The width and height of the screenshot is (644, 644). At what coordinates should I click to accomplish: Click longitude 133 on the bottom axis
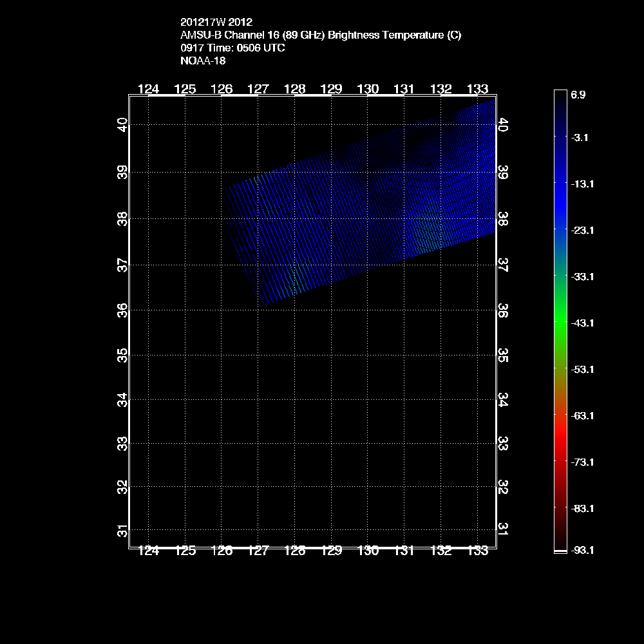click(x=477, y=551)
